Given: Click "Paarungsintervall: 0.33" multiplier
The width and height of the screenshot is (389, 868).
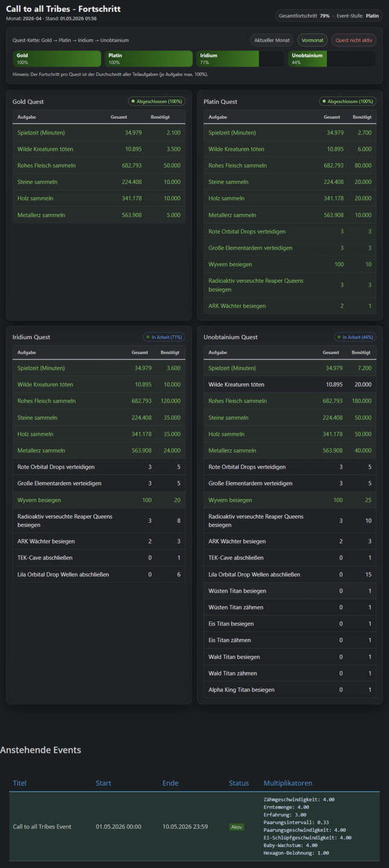Looking at the screenshot, I should click(296, 823).
